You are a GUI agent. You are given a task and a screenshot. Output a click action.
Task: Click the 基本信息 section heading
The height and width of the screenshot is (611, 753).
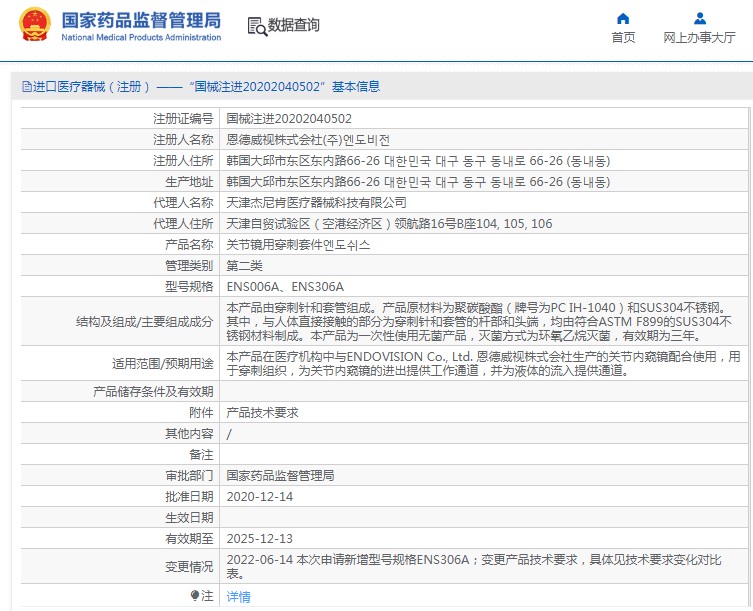click(356, 87)
